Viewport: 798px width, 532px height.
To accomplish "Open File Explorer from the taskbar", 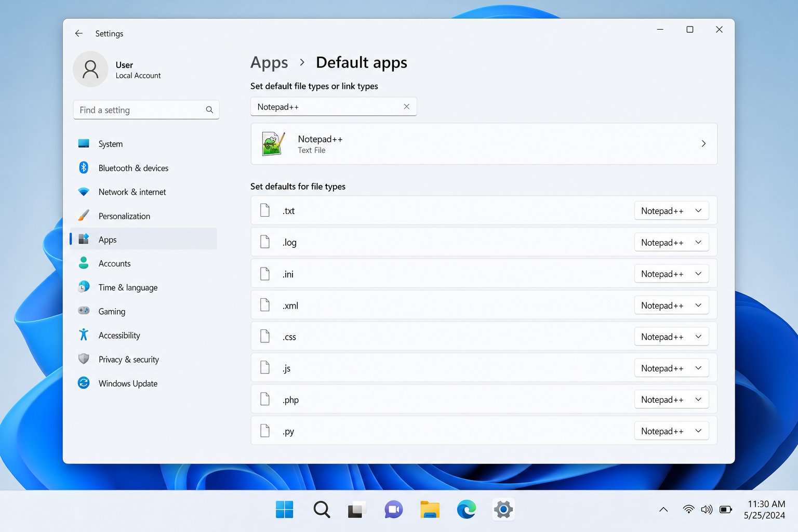I will [x=430, y=510].
